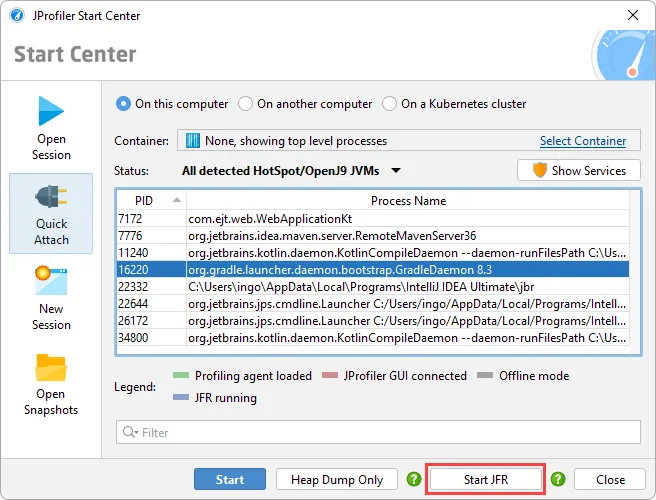Select KotlinCompileDaemon row with PID 11240

(x=373, y=253)
